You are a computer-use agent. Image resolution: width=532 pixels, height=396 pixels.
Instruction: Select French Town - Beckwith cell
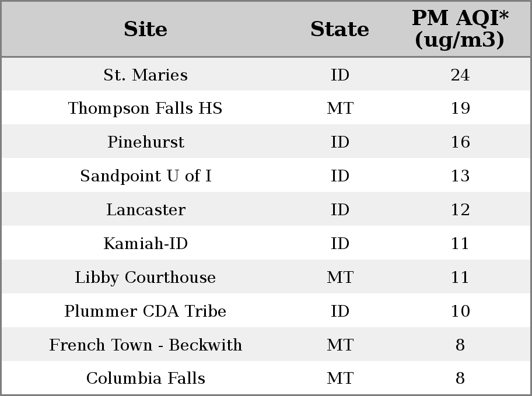point(145,345)
